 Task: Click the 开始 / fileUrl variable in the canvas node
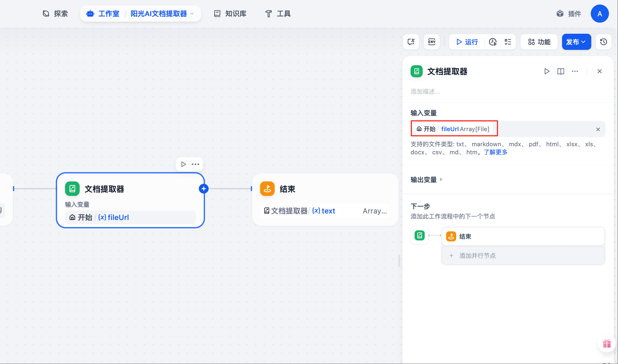coord(130,217)
